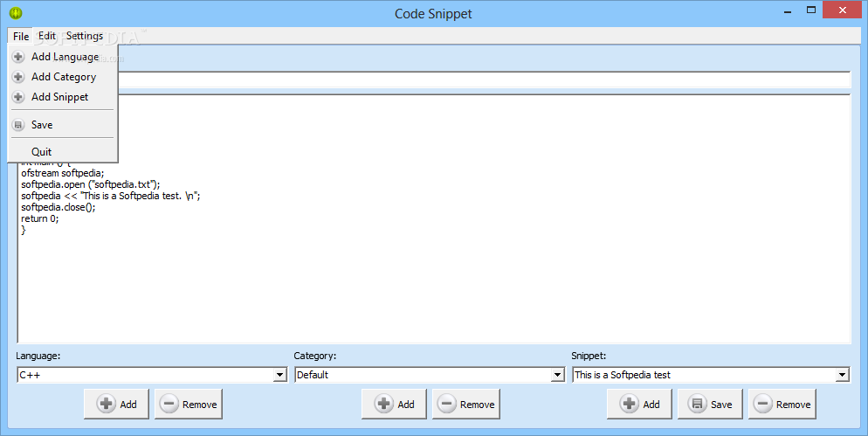Click the plus icon beside Add Category

[x=18, y=76]
